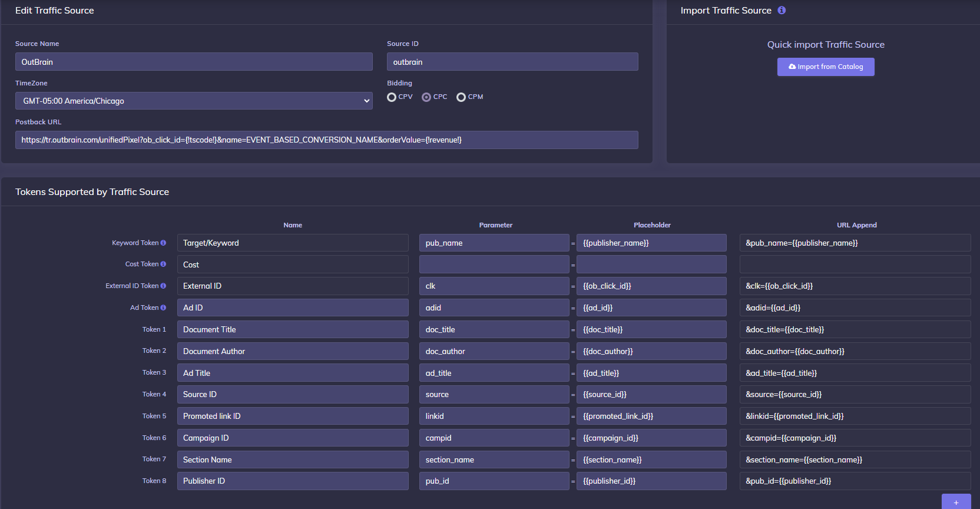Open the TimeZone dropdown
The height and width of the screenshot is (509, 980).
point(194,101)
